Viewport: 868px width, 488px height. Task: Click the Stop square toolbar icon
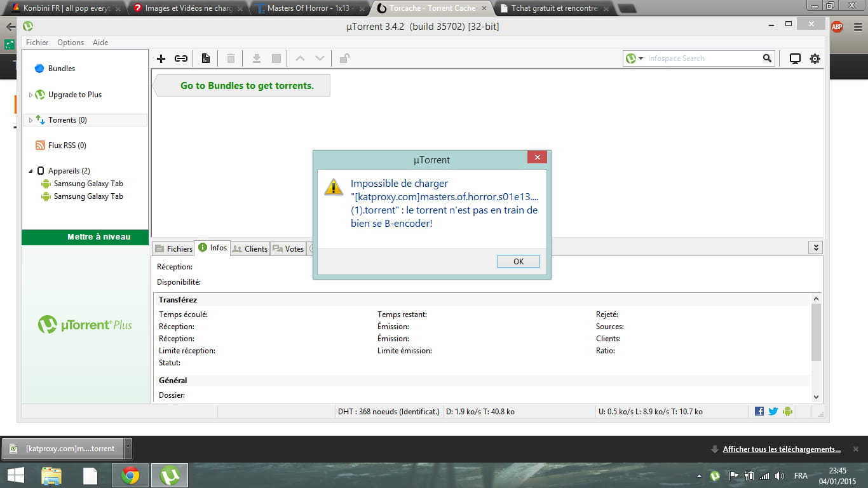tap(276, 58)
